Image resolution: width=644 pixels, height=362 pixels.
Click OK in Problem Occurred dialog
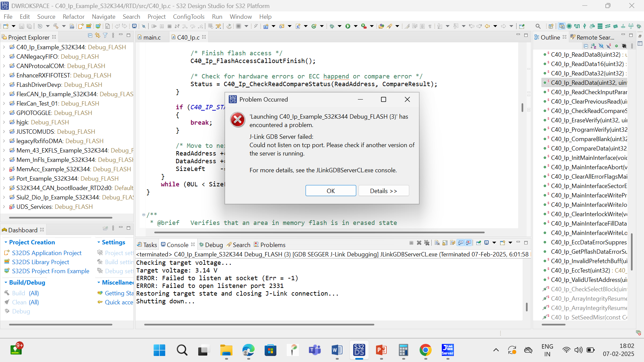[x=330, y=191]
